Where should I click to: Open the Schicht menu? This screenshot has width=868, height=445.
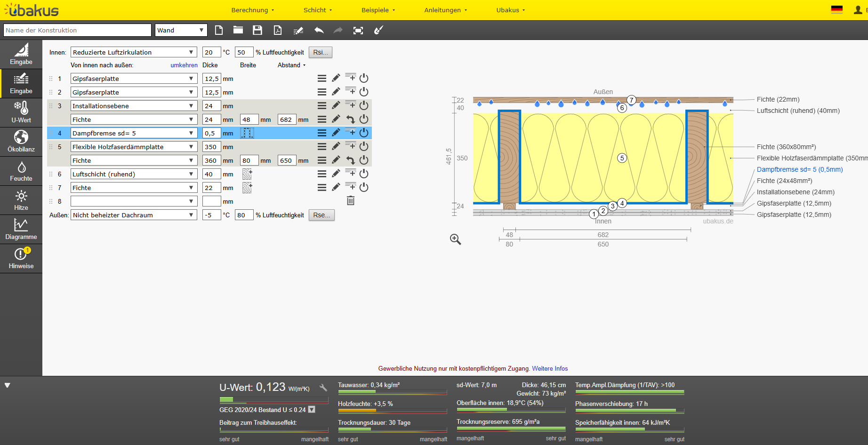[318, 10]
